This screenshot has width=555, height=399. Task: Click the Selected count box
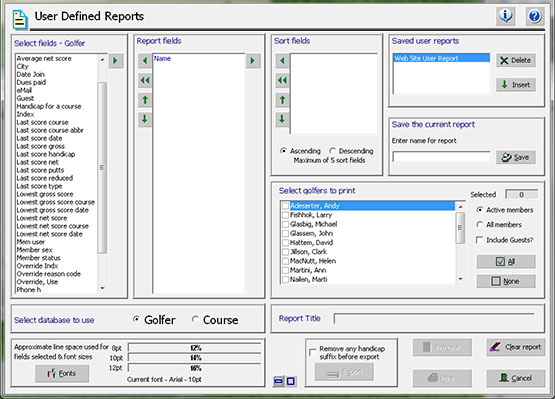521,194
